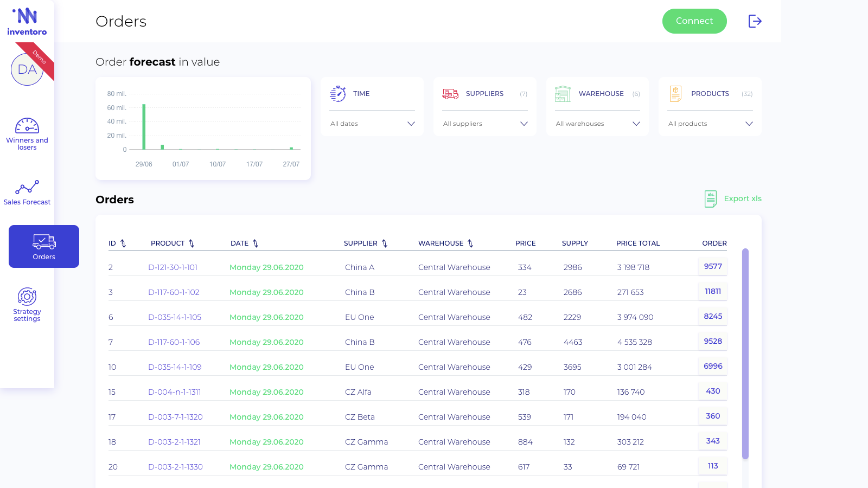Click the Export xls file icon

click(711, 199)
